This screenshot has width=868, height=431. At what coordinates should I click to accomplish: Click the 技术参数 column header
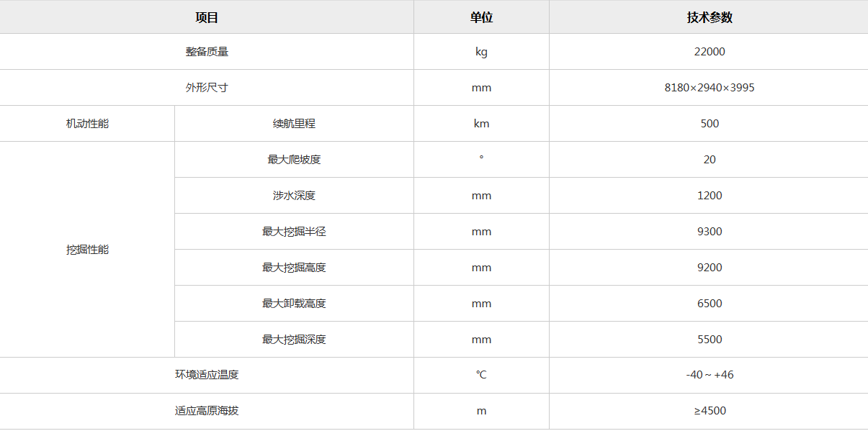pos(710,17)
